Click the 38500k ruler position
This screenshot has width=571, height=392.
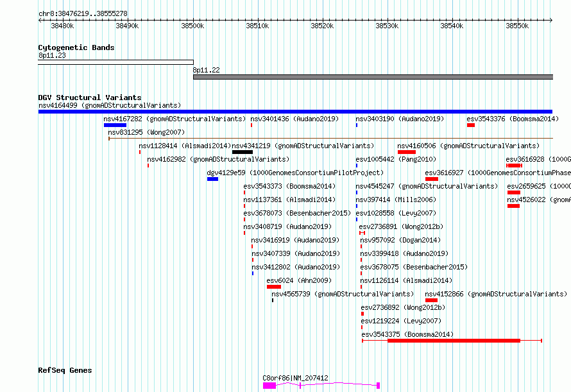[x=192, y=26]
